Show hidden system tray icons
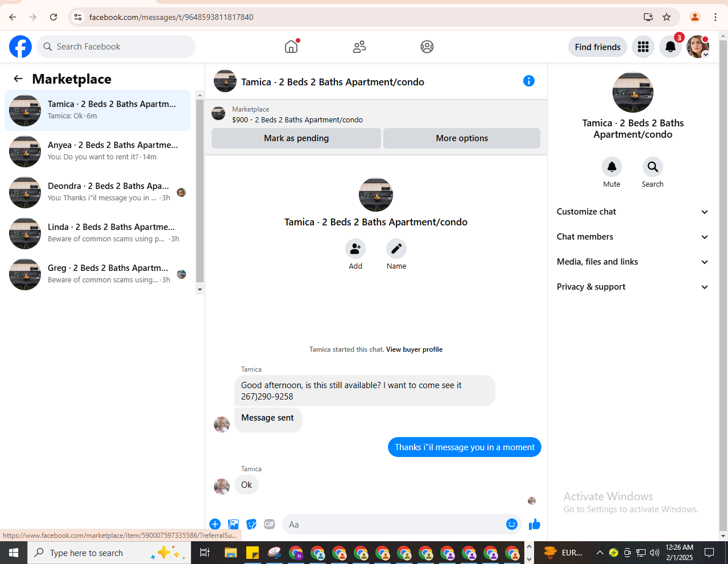 point(599,553)
